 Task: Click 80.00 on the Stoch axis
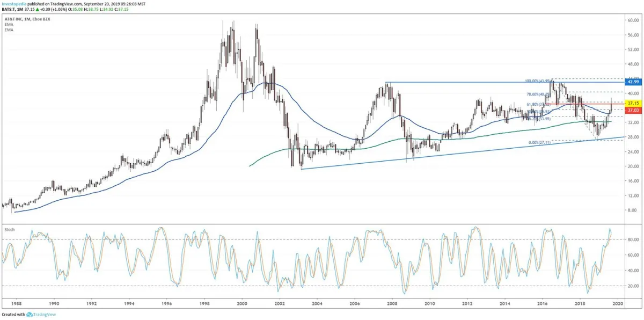pyautogui.click(x=632, y=239)
